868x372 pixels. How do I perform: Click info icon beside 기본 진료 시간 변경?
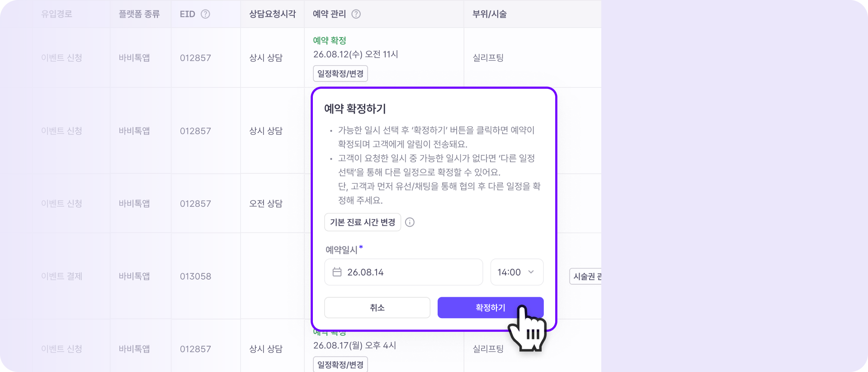pyautogui.click(x=410, y=222)
